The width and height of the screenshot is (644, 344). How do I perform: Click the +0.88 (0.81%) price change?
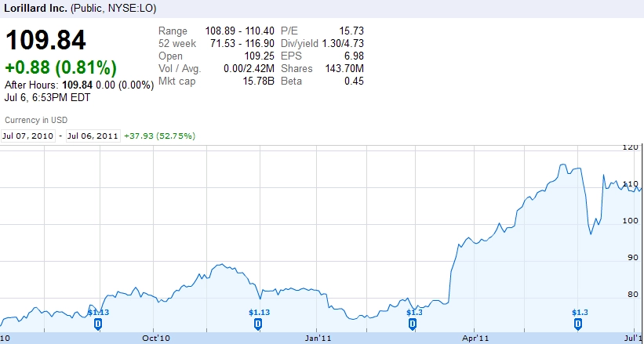tap(60, 68)
